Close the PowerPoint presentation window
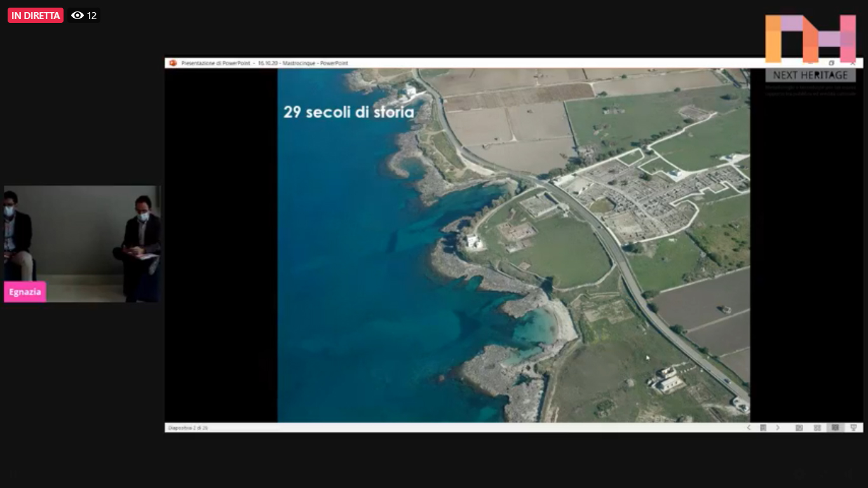 [853, 63]
